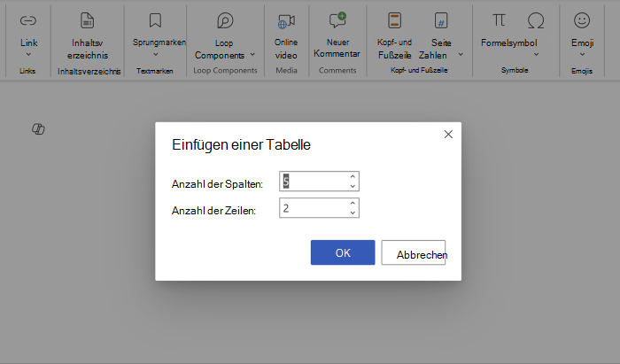
Task: Click the Anzahl der Spalten label
Action: pyautogui.click(x=218, y=184)
